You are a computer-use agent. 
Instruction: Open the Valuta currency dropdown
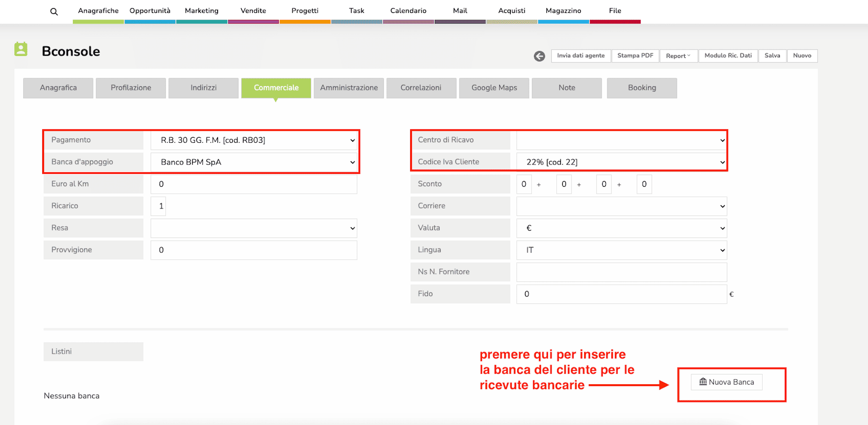click(621, 228)
